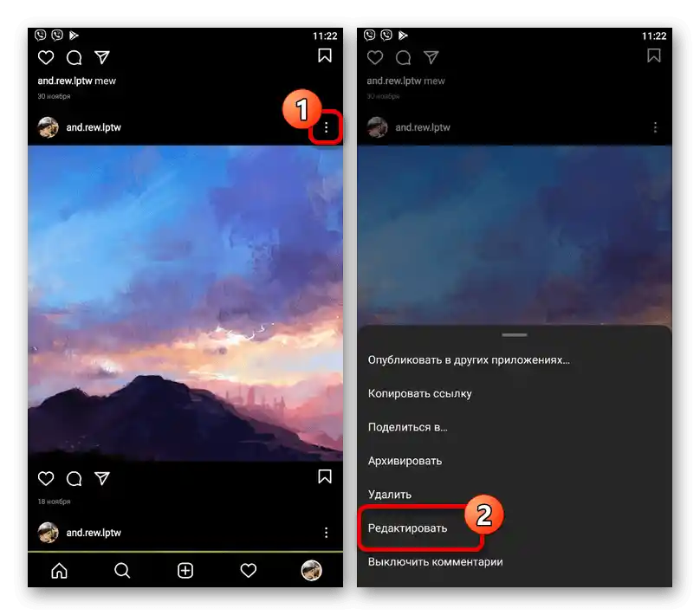This screenshot has width=700, height=615.
Task: Like the sky painting post via heart below it
Action: (x=46, y=478)
